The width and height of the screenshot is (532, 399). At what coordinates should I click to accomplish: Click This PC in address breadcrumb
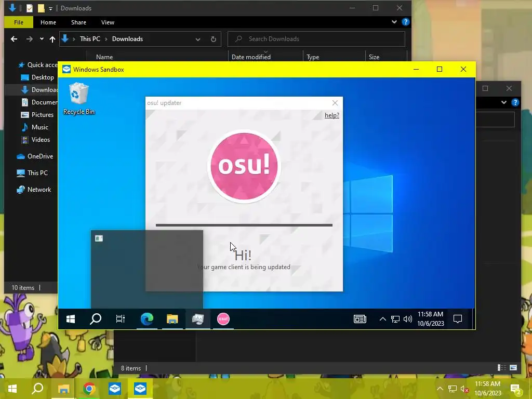coord(90,39)
